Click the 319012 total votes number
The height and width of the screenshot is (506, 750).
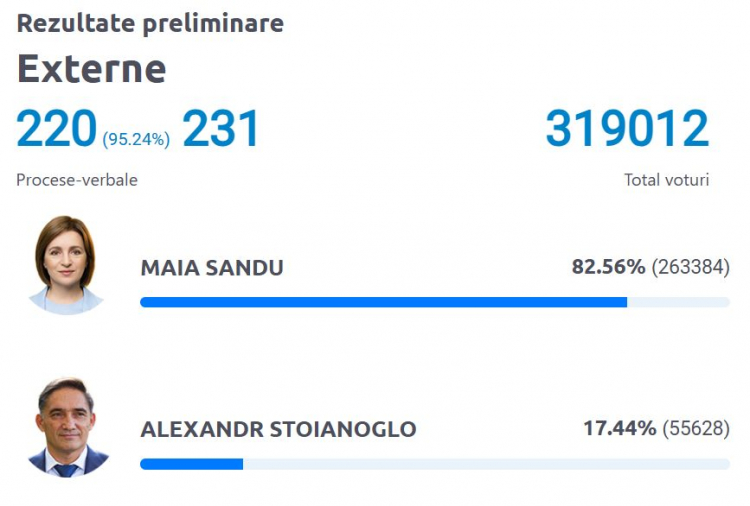click(x=627, y=128)
